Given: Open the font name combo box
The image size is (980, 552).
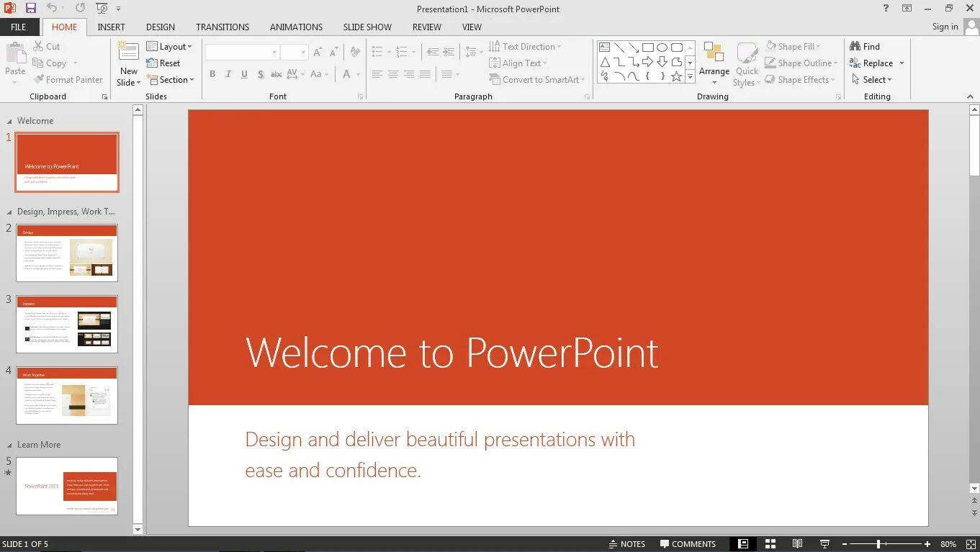Looking at the screenshot, I should pyautogui.click(x=242, y=53).
